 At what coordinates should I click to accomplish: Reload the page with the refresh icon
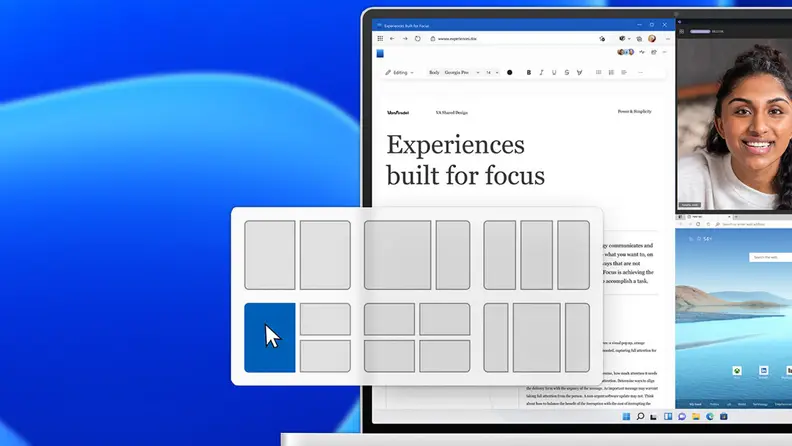point(418,38)
